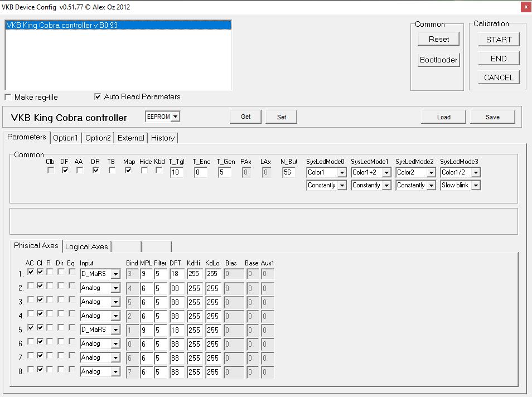Open the EEPROM dropdown
This screenshot has width=532, height=397.
(175, 117)
